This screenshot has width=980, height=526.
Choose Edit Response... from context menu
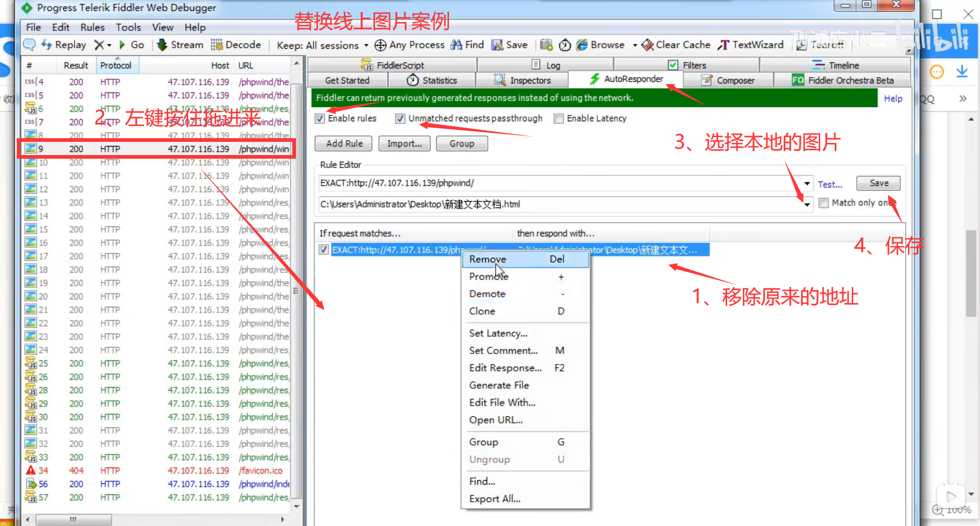click(525, 368)
